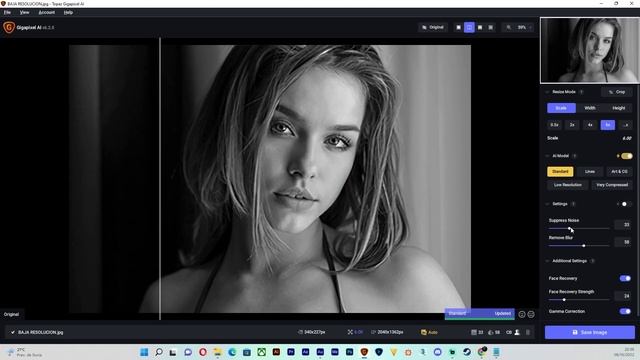The height and width of the screenshot is (360, 640).
Task: Click the Save Image button
Action: coord(590,332)
